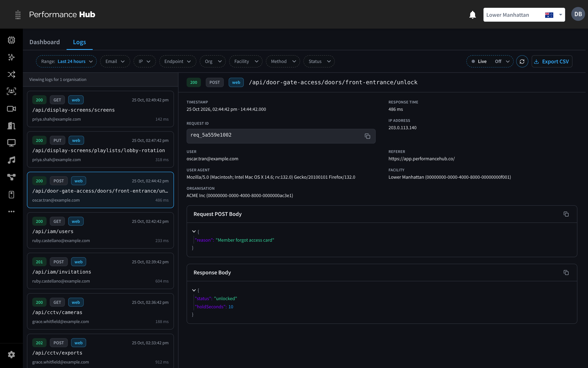Open the chip processor sidebar icon

[11, 40]
